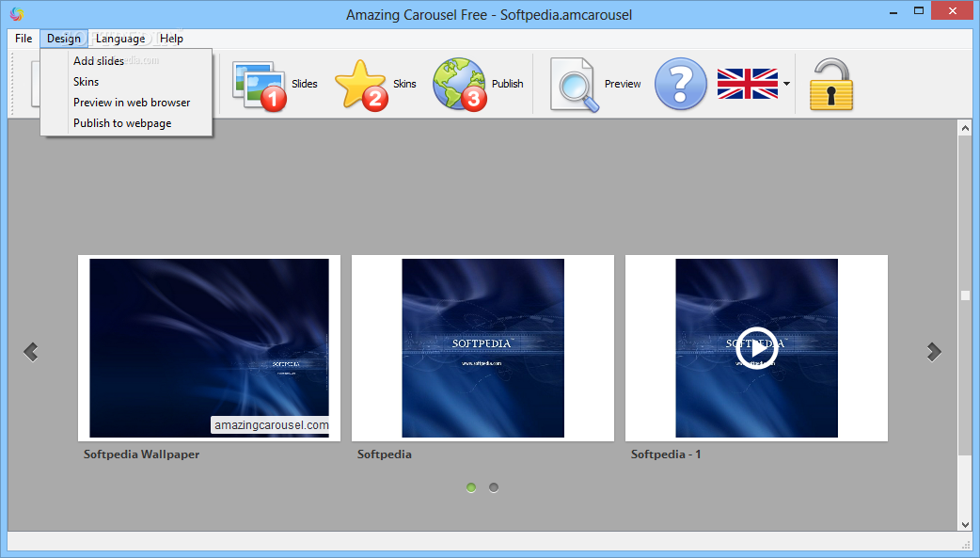Viewport: 980px width, 558px height.
Task: Select Publish to webpage
Action: pyautogui.click(x=126, y=123)
